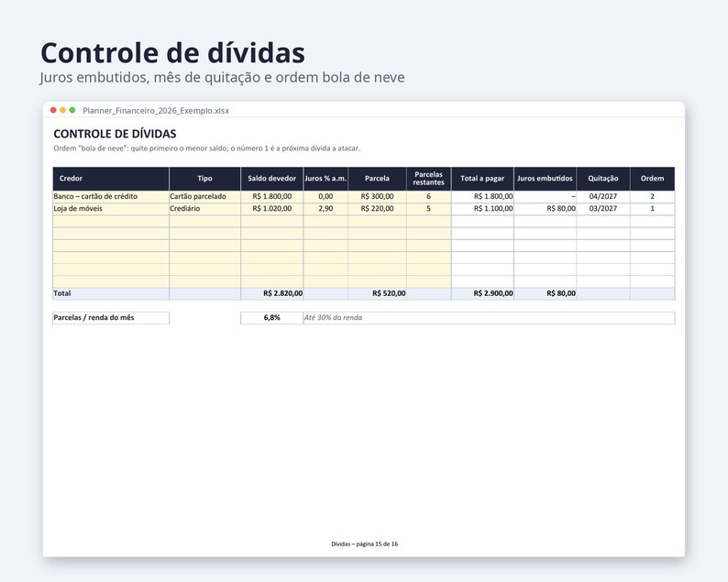Click the Juros % a.m. column header
The height and width of the screenshot is (582, 728).
(325, 179)
